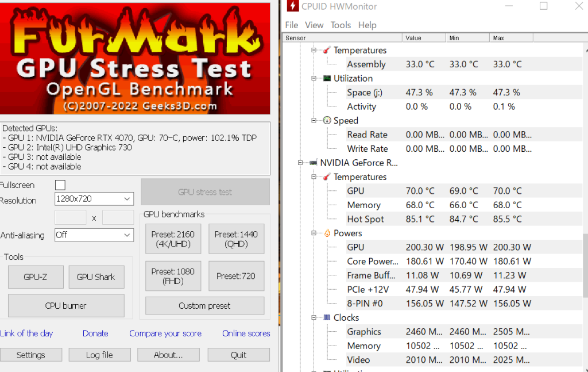This screenshot has height=372, width=588.
Task: Collapse the NVIDIA Temperatures tree group
Action: pyautogui.click(x=314, y=177)
